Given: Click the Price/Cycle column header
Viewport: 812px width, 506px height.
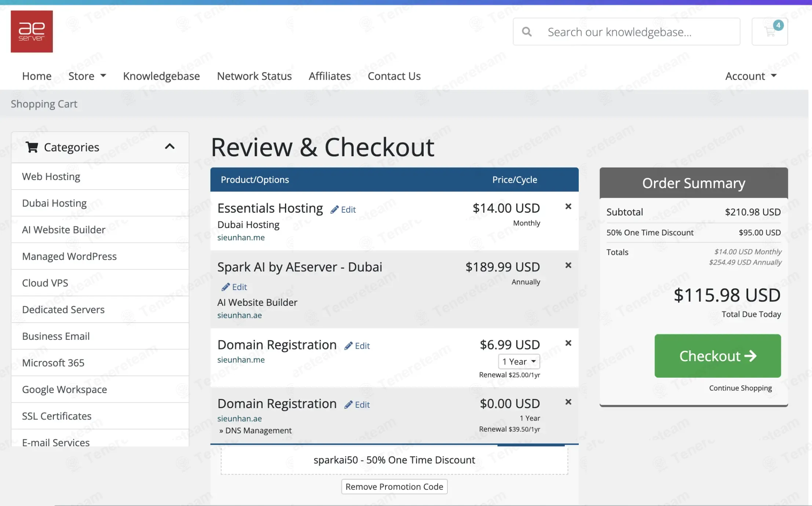Looking at the screenshot, I should tap(515, 180).
